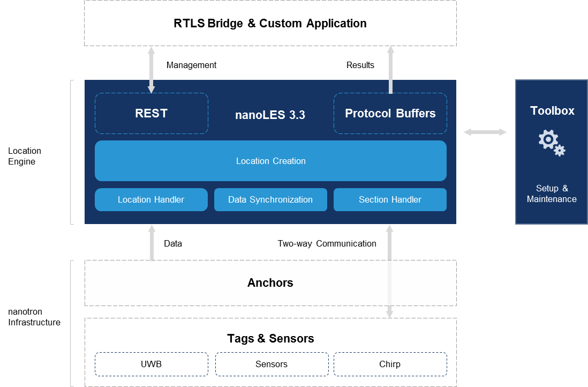Screen dimensions: 588x387
Task: Click the Two-way Communication label
Action: point(327,243)
